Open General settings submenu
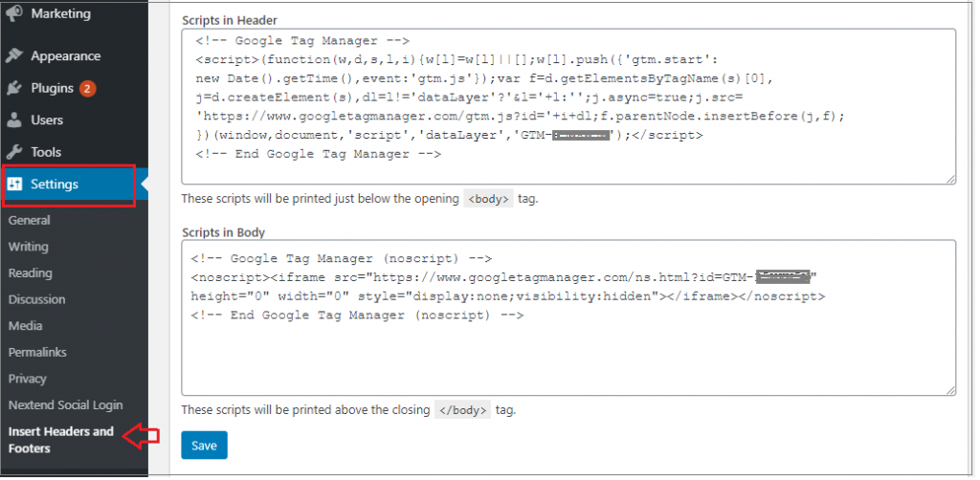Image resolution: width=980 pixels, height=480 pixels. 30,220
